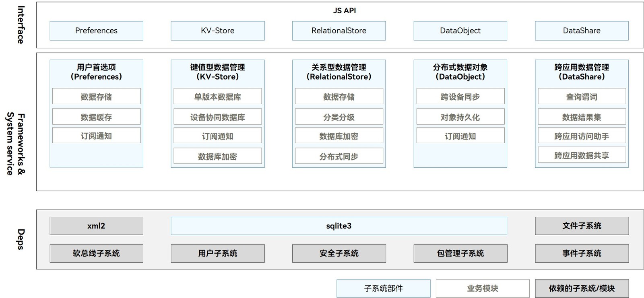Click the 跨应用数据管理 (DataShare) heading
The height and width of the screenshot is (298, 644).
(582, 72)
